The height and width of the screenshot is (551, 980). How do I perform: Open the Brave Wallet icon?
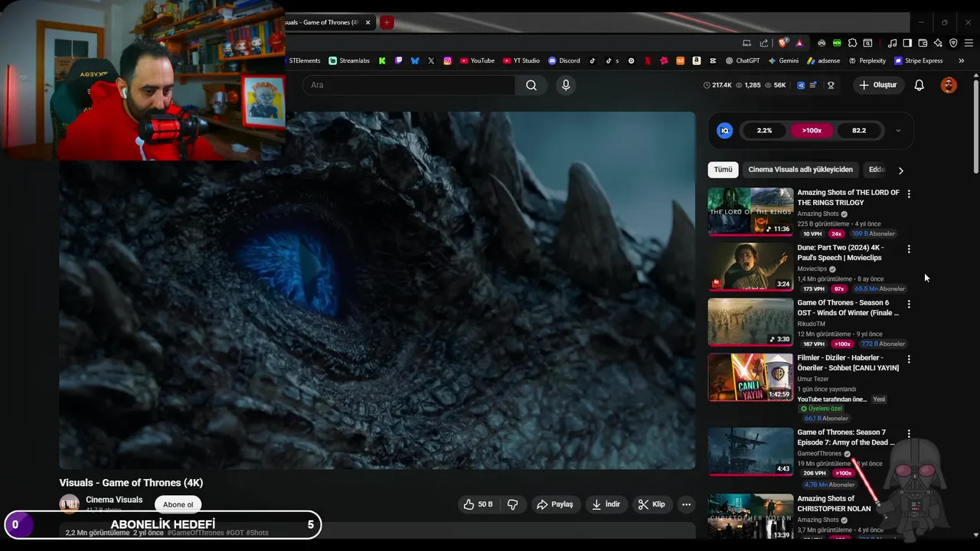(x=923, y=43)
